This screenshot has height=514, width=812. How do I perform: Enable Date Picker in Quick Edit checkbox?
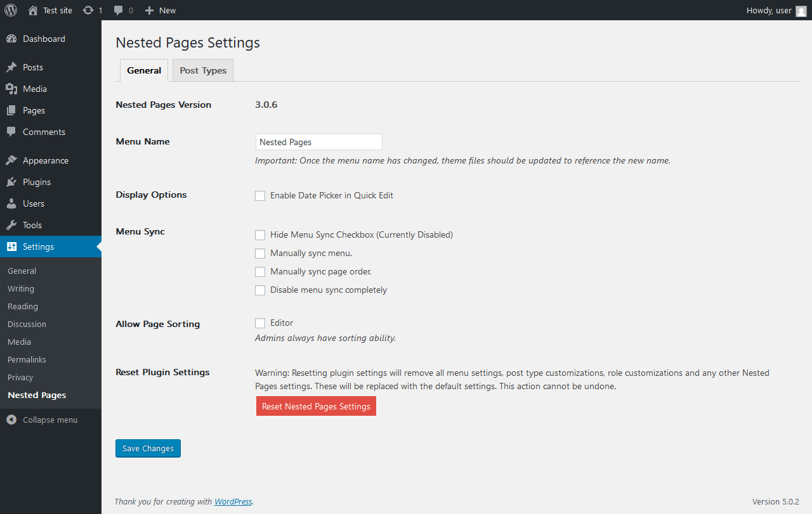(x=260, y=196)
